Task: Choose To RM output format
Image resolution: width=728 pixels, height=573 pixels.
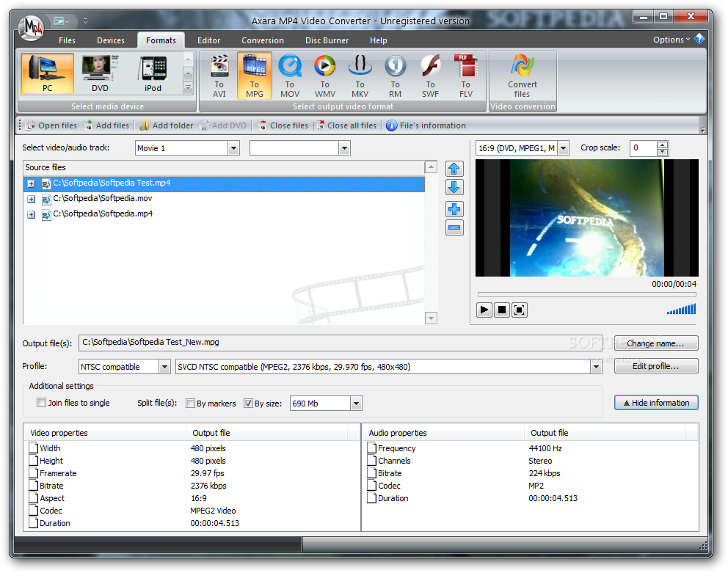Action: pos(395,76)
